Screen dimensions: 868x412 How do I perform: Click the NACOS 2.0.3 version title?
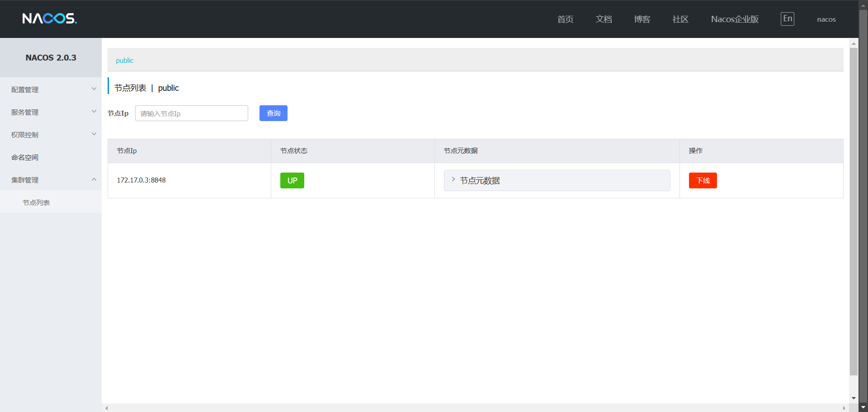51,57
